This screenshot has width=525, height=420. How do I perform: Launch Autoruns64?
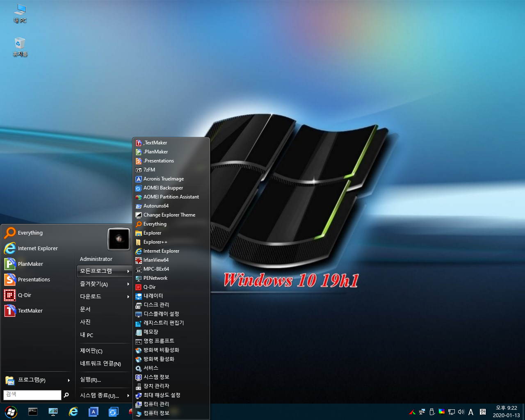[171, 206]
